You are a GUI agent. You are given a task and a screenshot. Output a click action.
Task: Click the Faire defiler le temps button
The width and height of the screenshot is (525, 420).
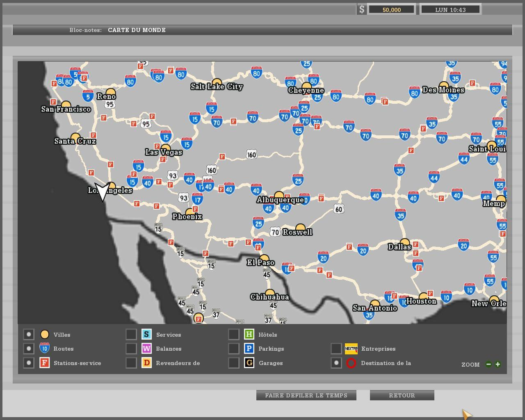306,395
